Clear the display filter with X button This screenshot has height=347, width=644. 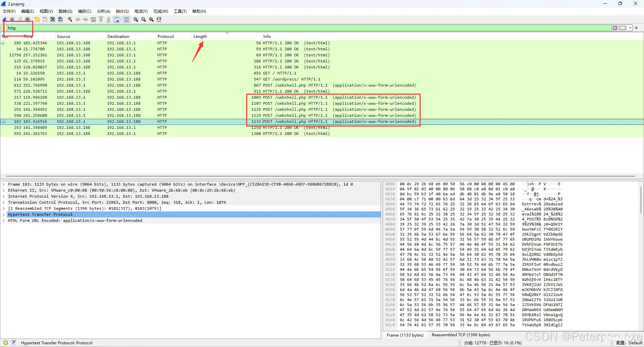coord(615,28)
